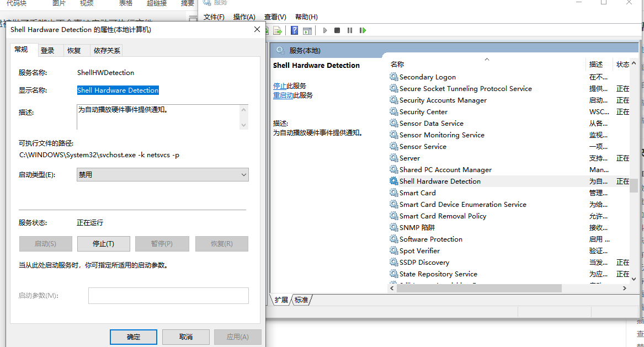Switch to the 依存关系 tab
The width and height of the screenshot is (644, 347).
106,50
